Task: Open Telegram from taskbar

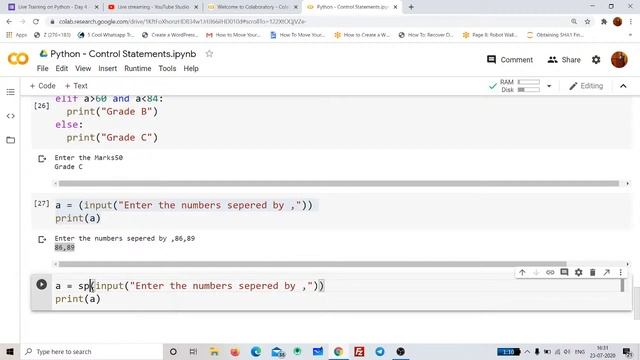Action: (380, 351)
